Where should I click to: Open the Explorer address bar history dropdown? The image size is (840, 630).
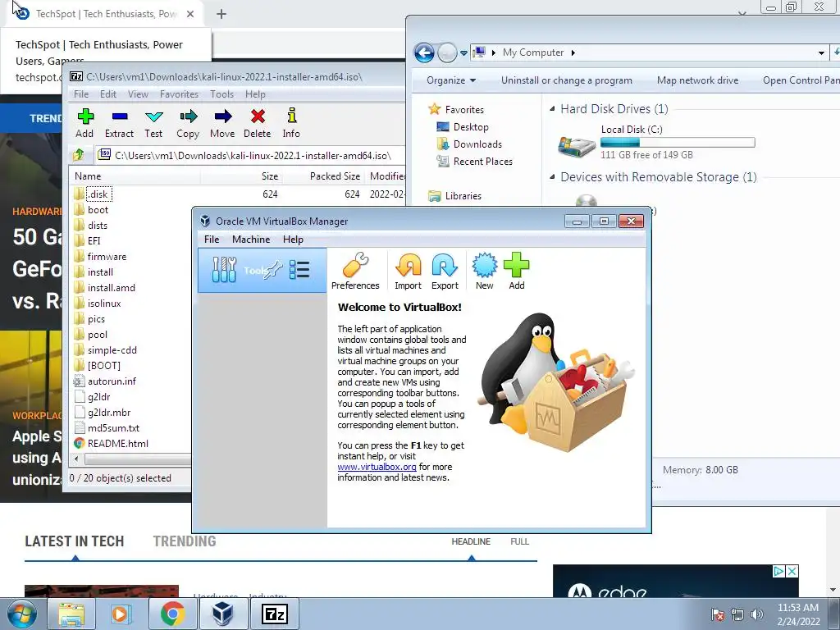(821, 52)
